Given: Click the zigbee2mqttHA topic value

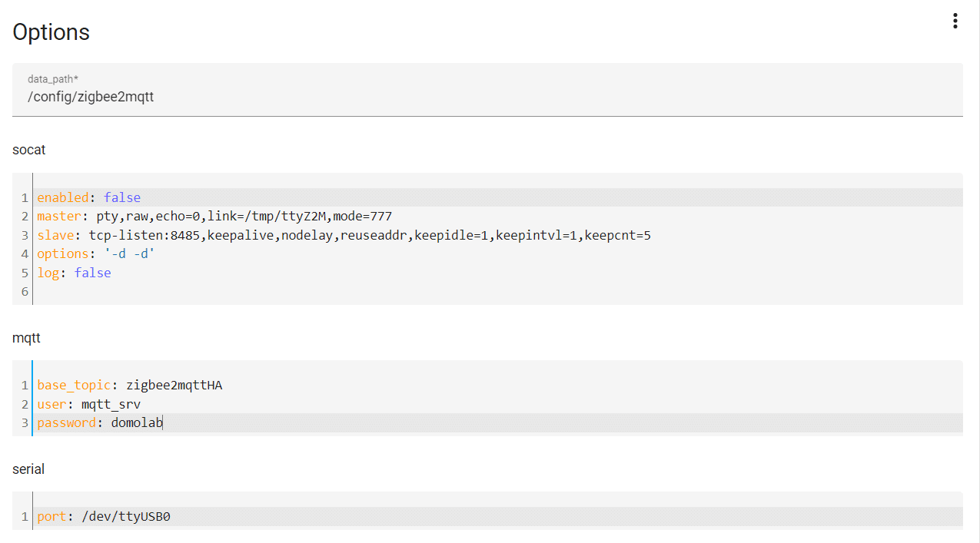Looking at the screenshot, I should [174, 385].
